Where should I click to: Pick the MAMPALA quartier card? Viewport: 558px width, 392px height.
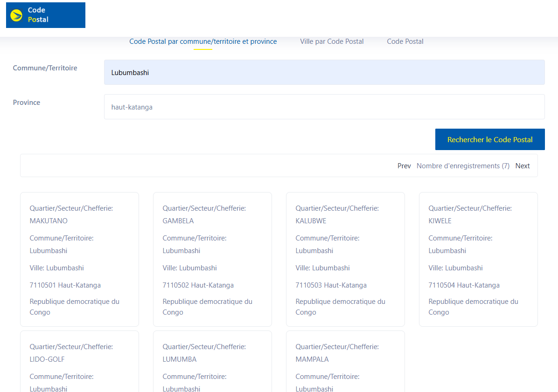345,361
